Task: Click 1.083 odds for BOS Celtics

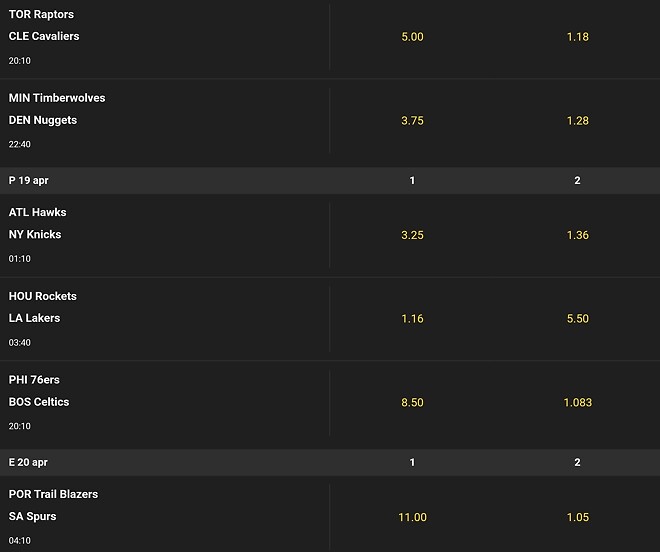Action: point(577,403)
